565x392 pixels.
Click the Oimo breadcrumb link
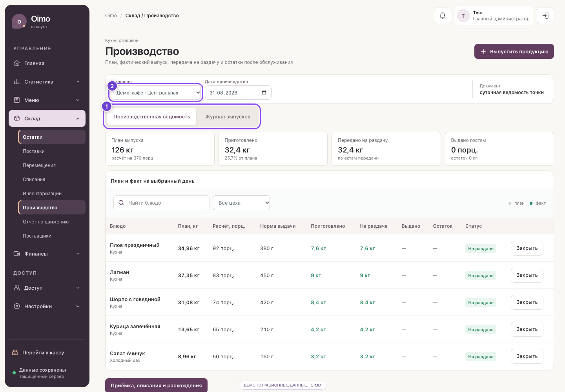point(111,16)
